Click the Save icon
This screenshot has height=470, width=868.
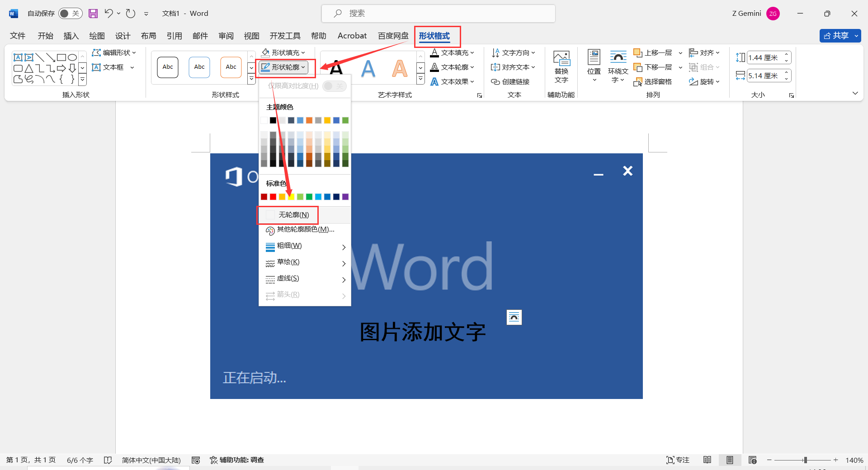coord(93,13)
